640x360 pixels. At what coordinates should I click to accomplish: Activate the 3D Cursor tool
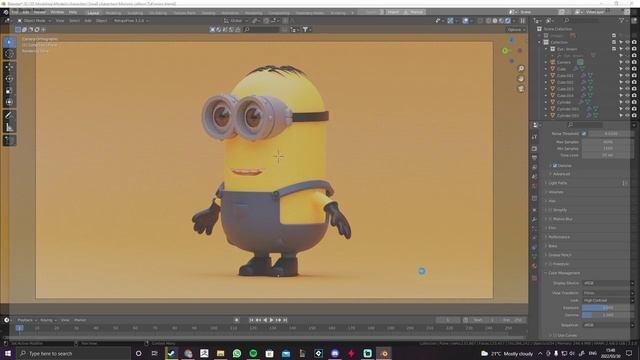point(9,54)
